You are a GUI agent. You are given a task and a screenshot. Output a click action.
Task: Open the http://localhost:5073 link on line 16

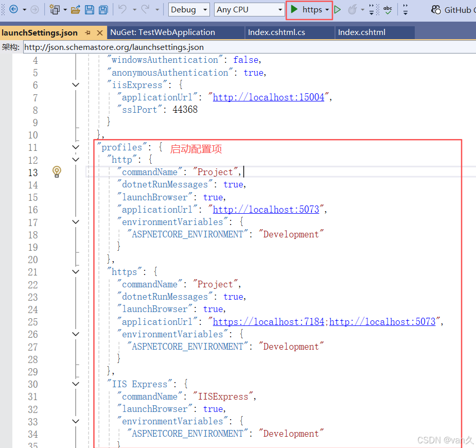[266, 210]
